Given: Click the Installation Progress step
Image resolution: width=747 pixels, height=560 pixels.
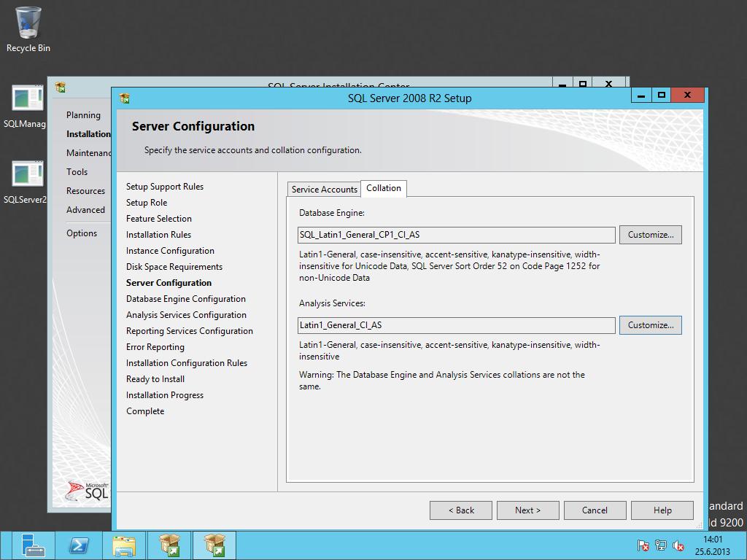Looking at the screenshot, I should pyautogui.click(x=164, y=395).
